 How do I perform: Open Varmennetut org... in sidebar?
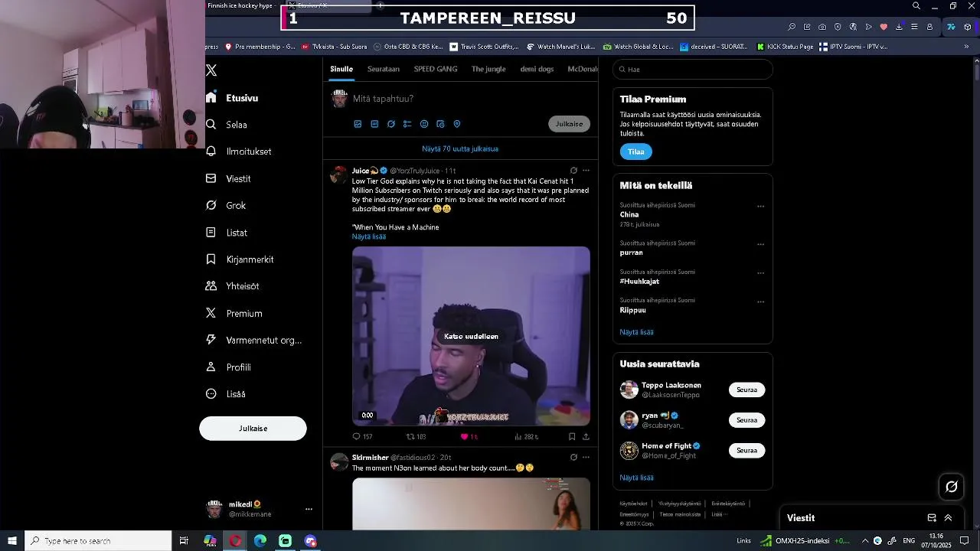(254, 340)
